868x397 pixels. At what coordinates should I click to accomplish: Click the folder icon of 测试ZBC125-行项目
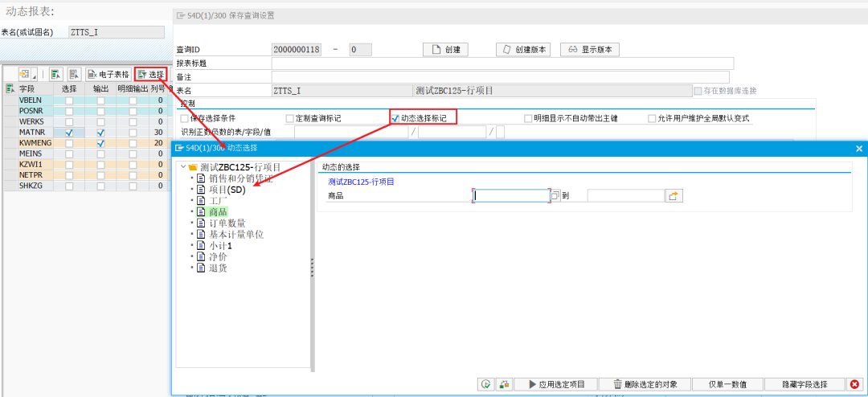click(x=193, y=166)
